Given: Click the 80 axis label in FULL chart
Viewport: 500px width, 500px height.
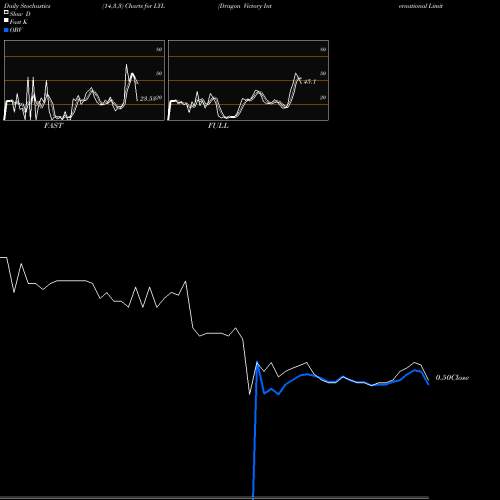Looking at the screenshot, I should [323, 49].
